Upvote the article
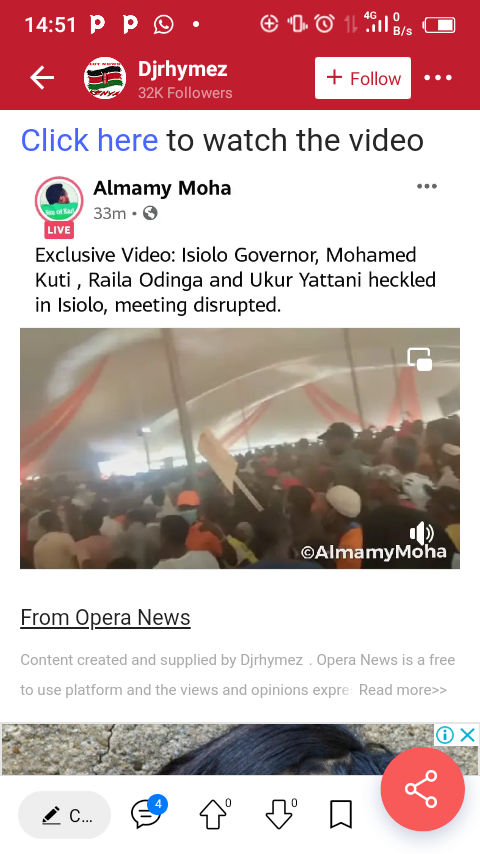Viewport: 480px width, 854px height. [214, 815]
